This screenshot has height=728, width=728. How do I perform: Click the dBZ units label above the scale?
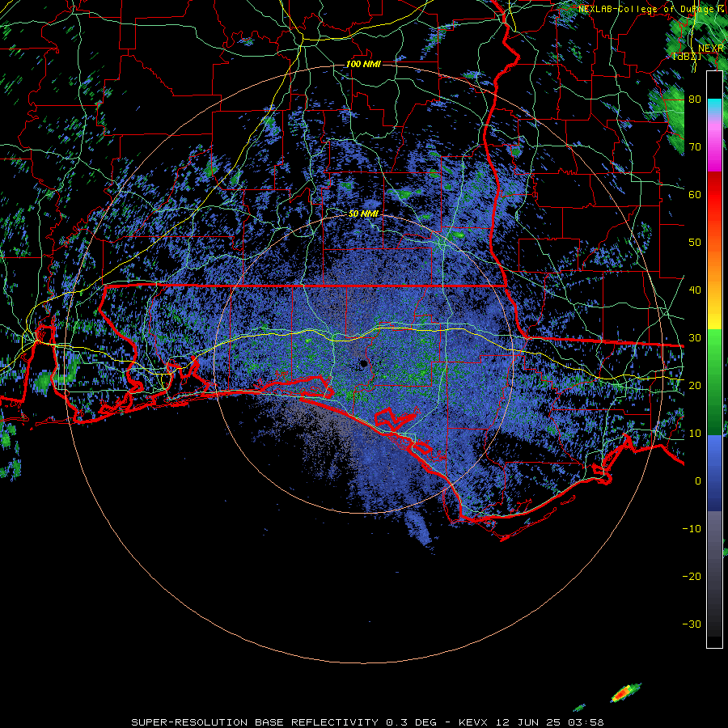click(687, 57)
